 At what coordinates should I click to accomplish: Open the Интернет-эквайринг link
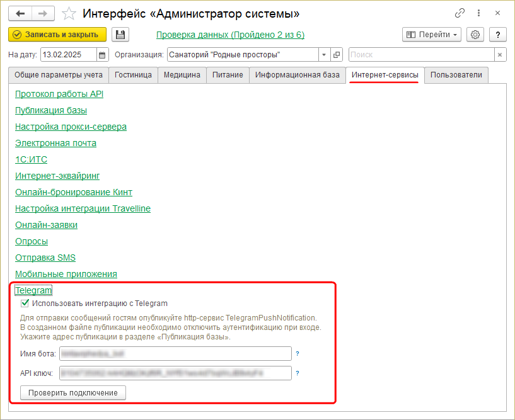click(57, 176)
